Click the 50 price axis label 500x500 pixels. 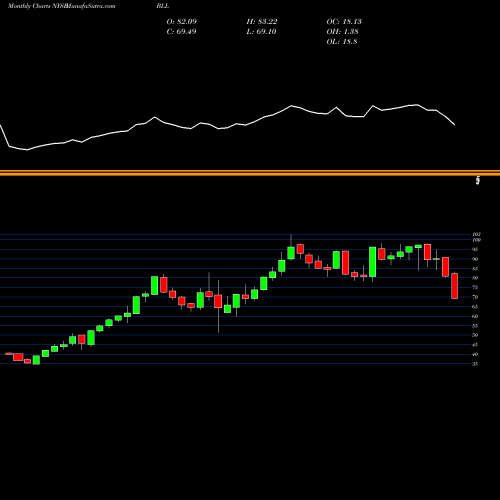475,335
